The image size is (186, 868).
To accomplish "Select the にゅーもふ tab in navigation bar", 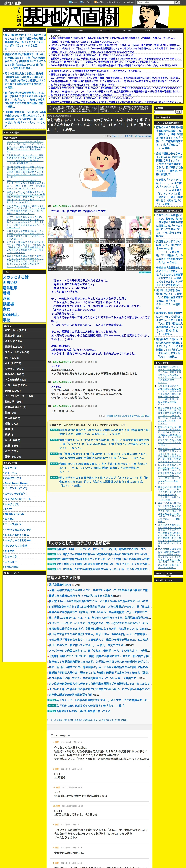I will pos(81,31).
